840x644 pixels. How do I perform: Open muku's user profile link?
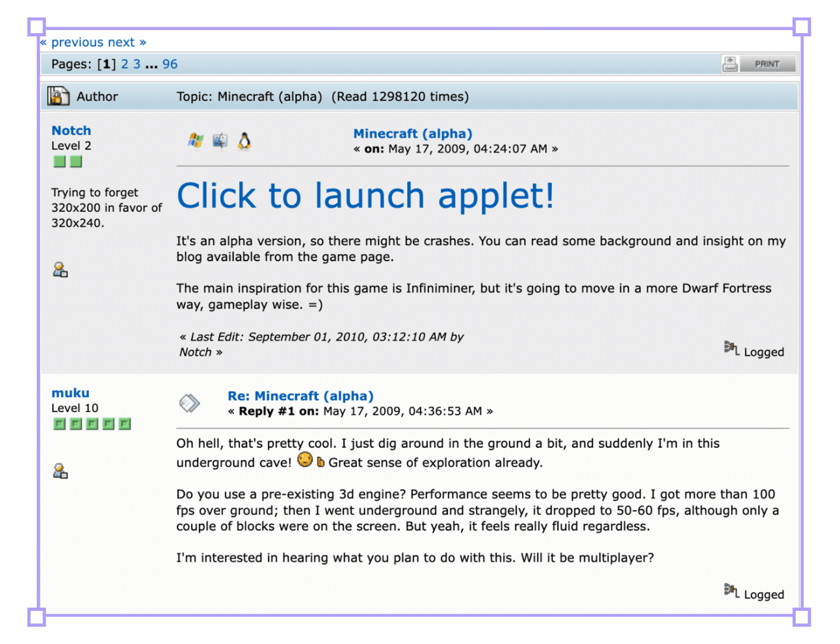[71, 393]
